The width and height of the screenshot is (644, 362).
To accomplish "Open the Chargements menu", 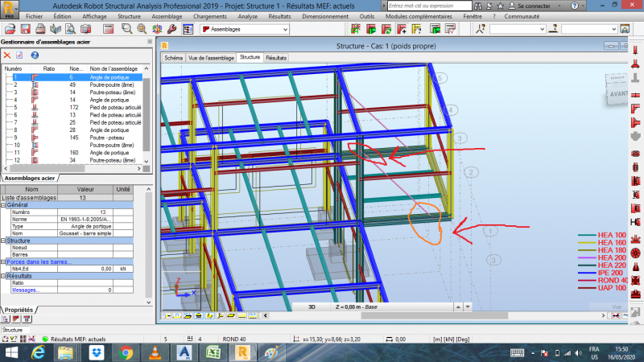I will (x=210, y=16).
